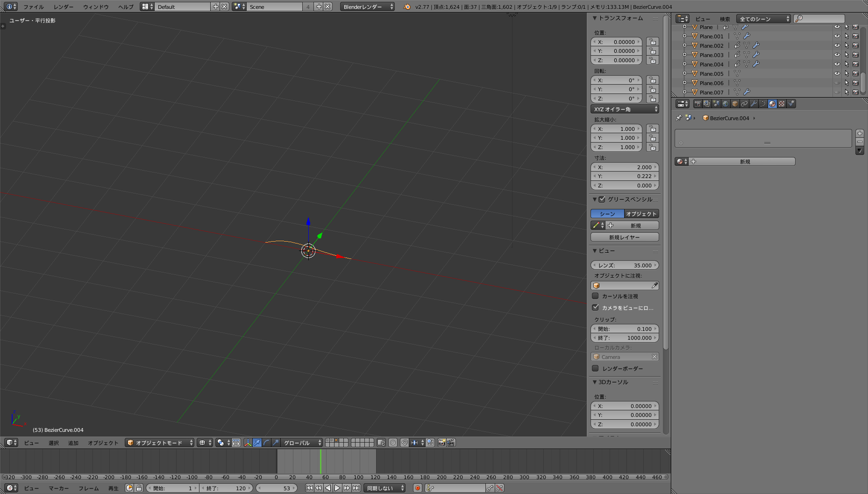
Task: Show Plane.006 using its eye icon
Action: 837,83
